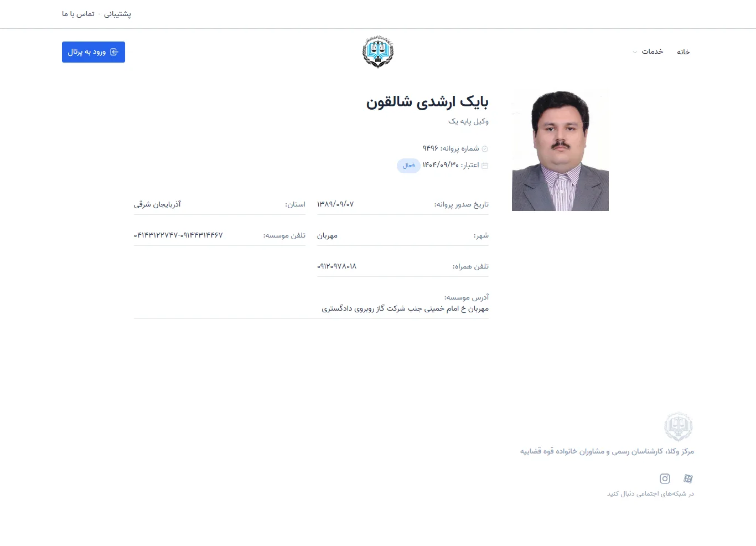This screenshot has height=546, width=756.
Task: Open the Instagram social icon in footer
Action: [x=665, y=478]
